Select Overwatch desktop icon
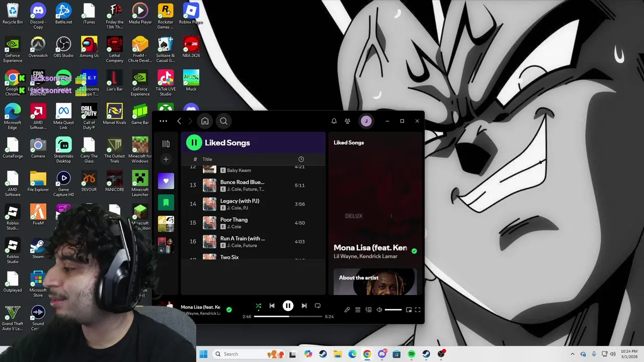The height and width of the screenshot is (362, 644). coord(38,47)
